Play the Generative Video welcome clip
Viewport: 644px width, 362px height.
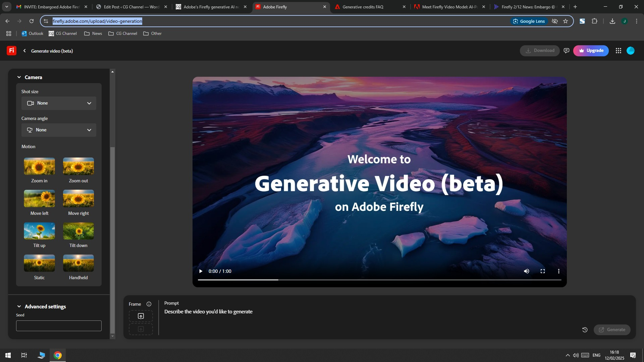201,271
